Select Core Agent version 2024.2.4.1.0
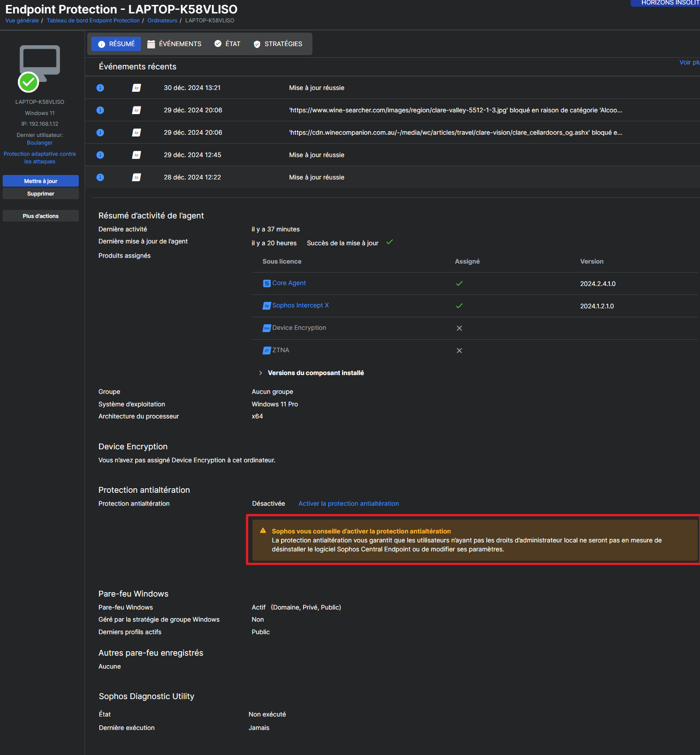 tap(598, 284)
